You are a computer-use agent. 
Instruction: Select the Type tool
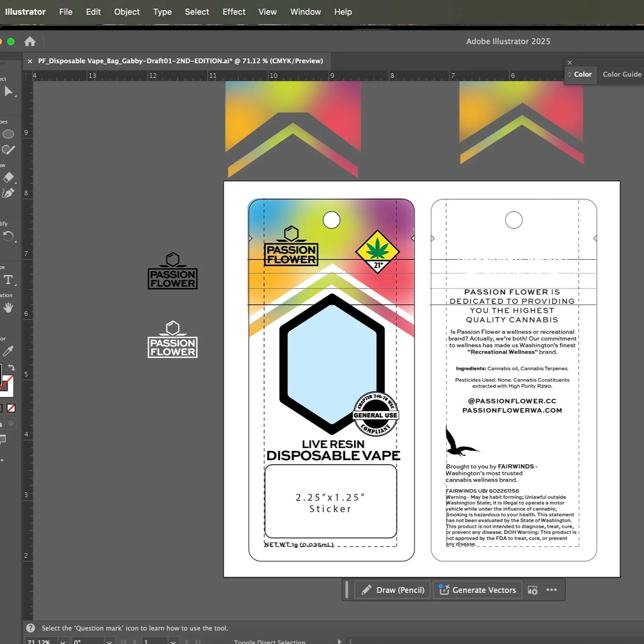[x=8, y=280]
